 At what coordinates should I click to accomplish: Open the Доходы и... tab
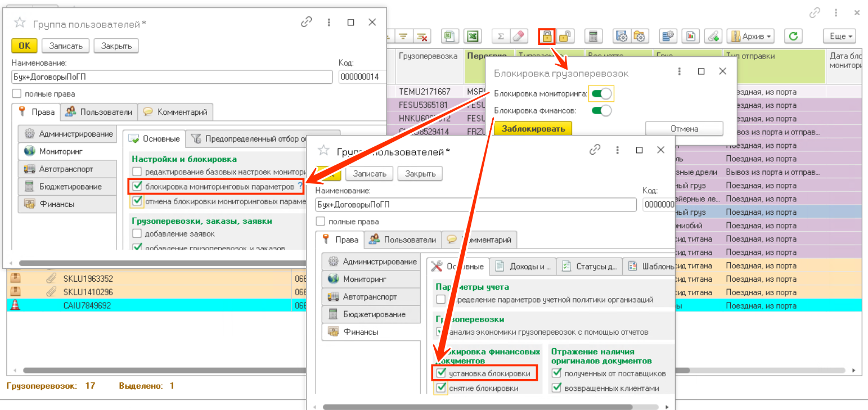pyautogui.click(x=523, y=266)
